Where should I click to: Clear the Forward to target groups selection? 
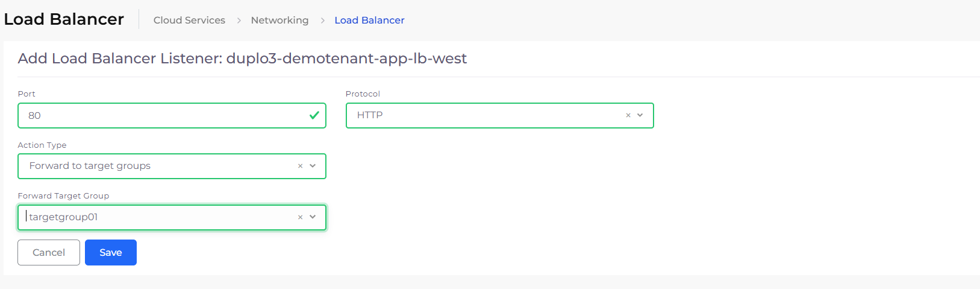(300, 166)
